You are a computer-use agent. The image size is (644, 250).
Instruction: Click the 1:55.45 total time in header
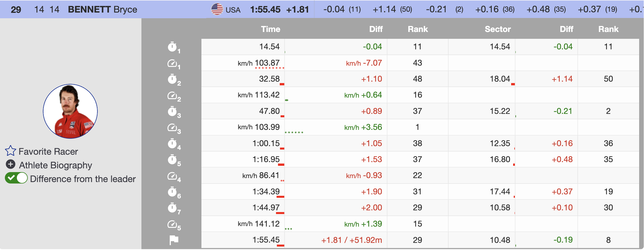pos(265,9)
